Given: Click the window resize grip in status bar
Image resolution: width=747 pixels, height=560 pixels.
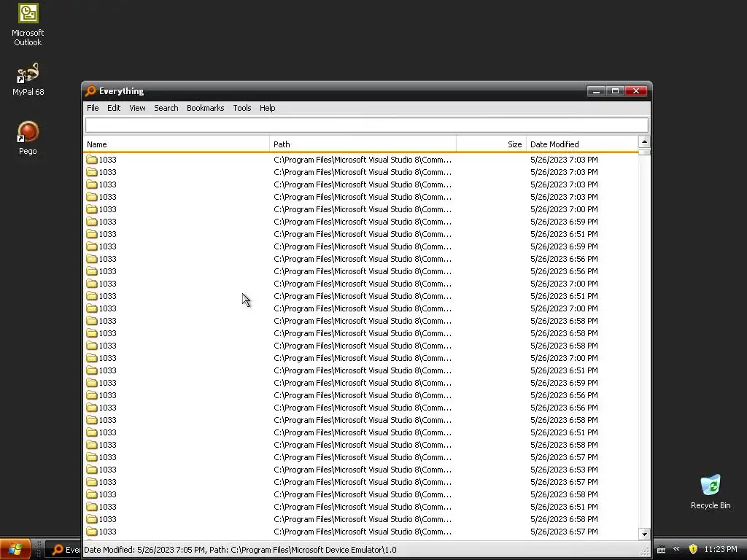Looking at the screenshot, I should coord(645,551).
